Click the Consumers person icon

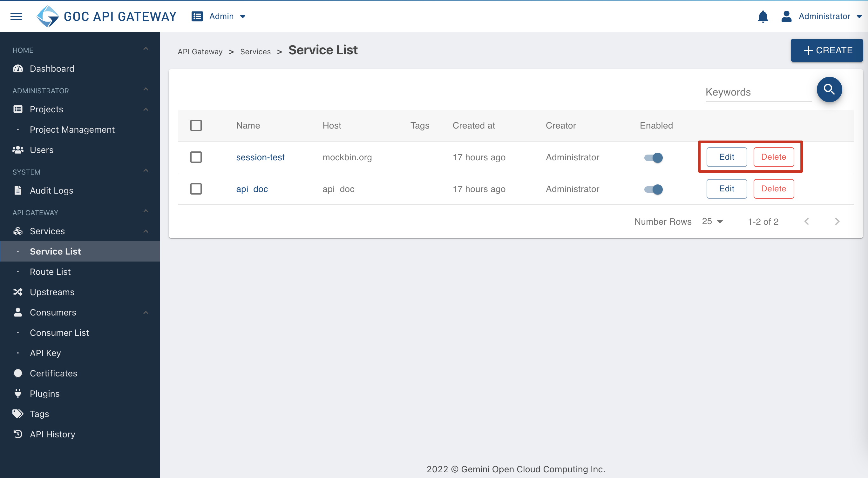[x=18, y=312]
